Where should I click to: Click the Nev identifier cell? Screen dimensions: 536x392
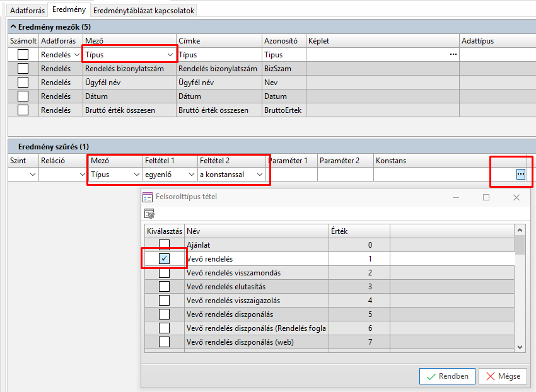[284, 83]
